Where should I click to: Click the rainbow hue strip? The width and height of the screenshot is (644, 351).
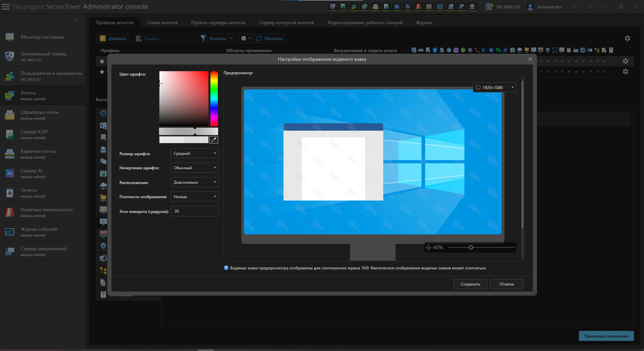tap(214, 99)
